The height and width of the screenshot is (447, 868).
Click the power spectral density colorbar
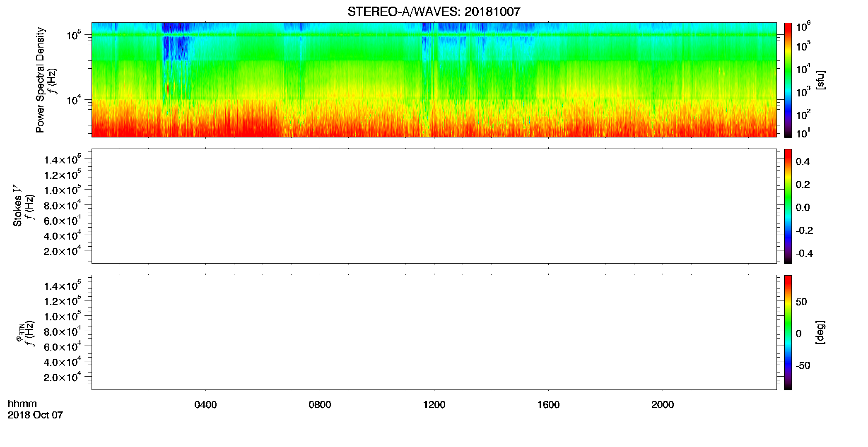pyautogui.click(x=788, y=80)
